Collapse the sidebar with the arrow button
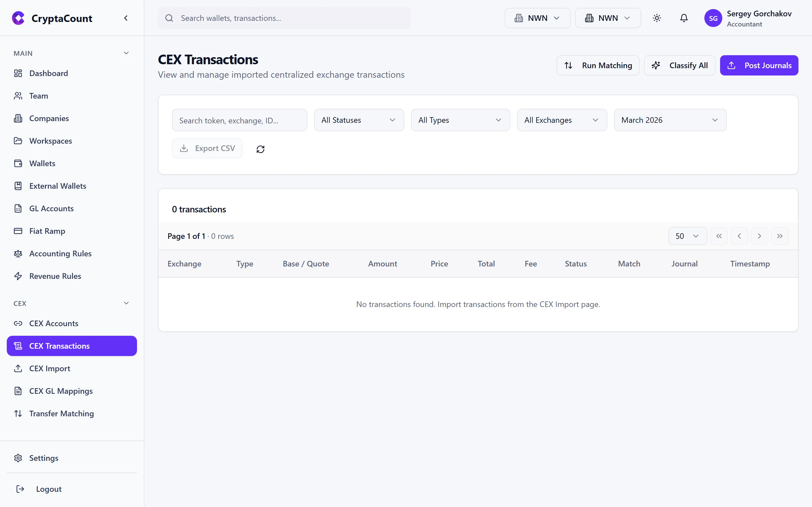This screenshot has width=812, height=507. [126, 18]
